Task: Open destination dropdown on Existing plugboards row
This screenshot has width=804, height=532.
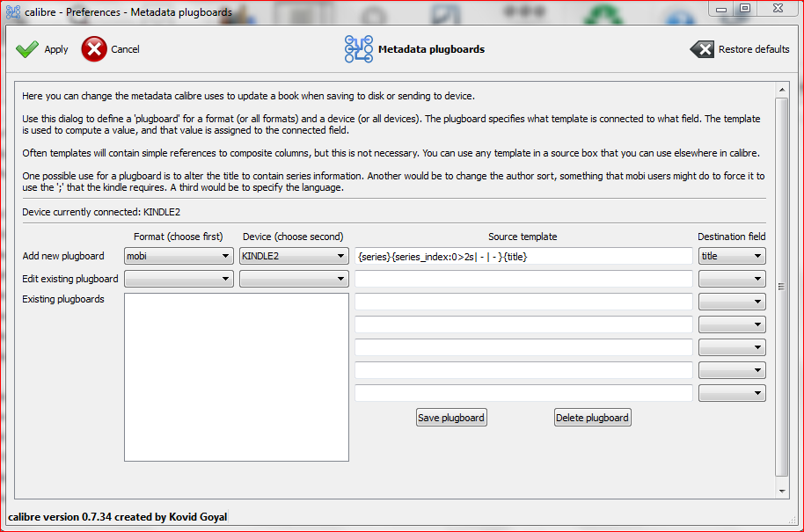Action: pyautogui.click(x=732, y=302)
